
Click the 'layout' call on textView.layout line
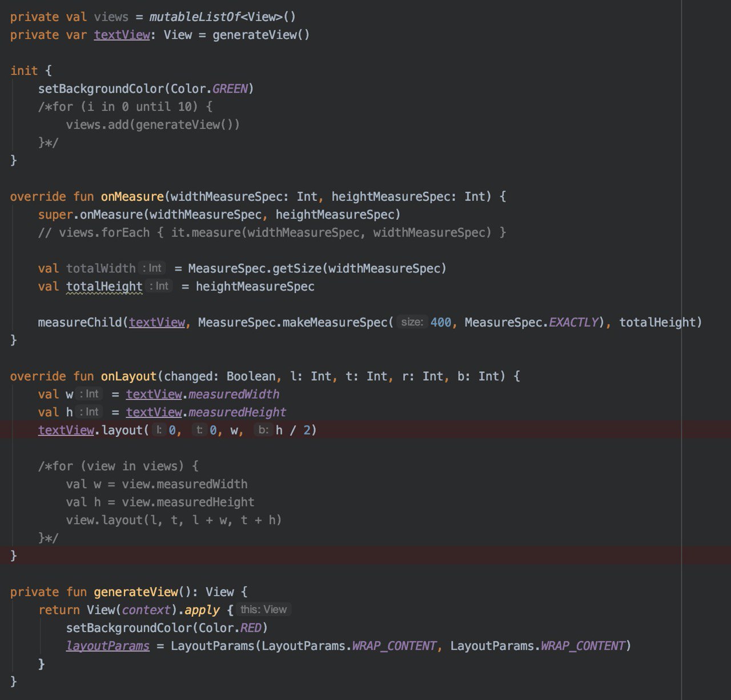click(122, 430)
